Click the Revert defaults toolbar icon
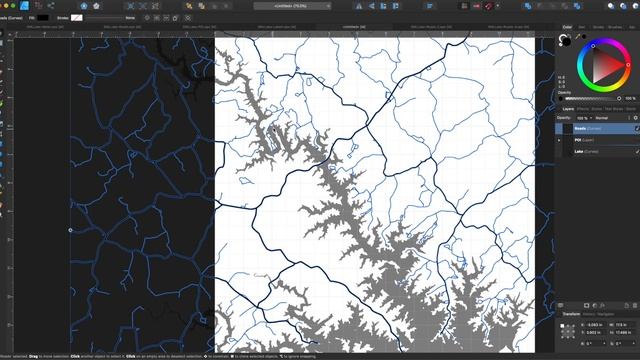640x360 pixels. (x=96, y=6)
